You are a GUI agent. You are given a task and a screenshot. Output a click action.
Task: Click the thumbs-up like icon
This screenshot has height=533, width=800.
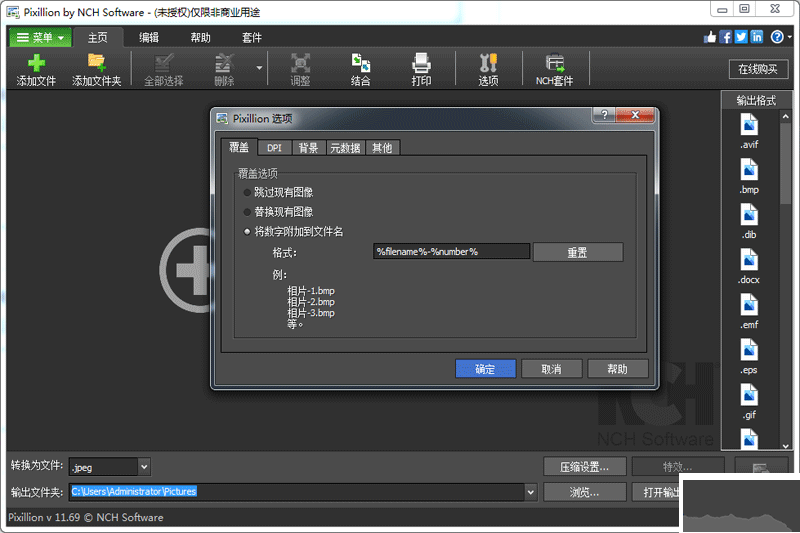(x=710, y=37)
